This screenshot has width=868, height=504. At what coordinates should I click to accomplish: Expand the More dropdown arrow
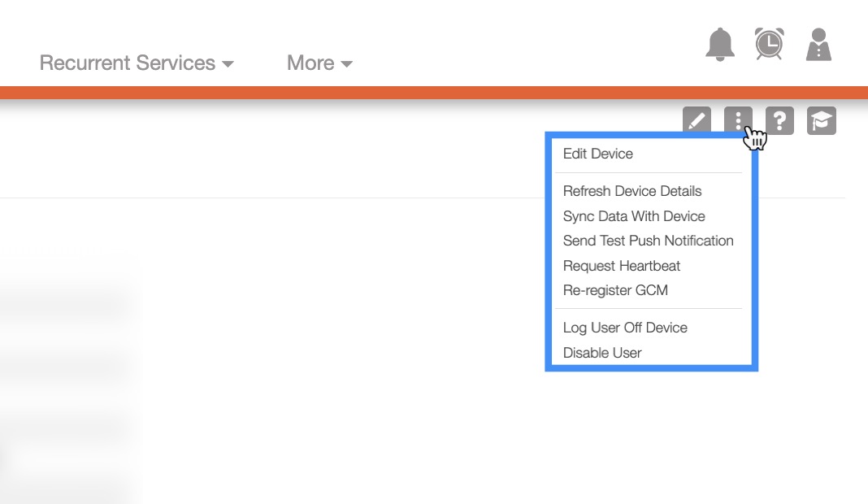347,64
